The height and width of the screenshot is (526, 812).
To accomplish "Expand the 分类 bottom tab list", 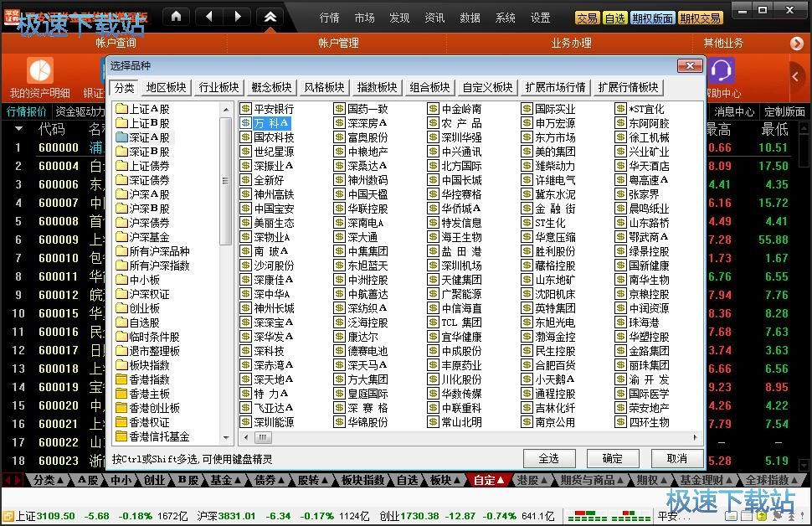I will (x=49, y=480).
